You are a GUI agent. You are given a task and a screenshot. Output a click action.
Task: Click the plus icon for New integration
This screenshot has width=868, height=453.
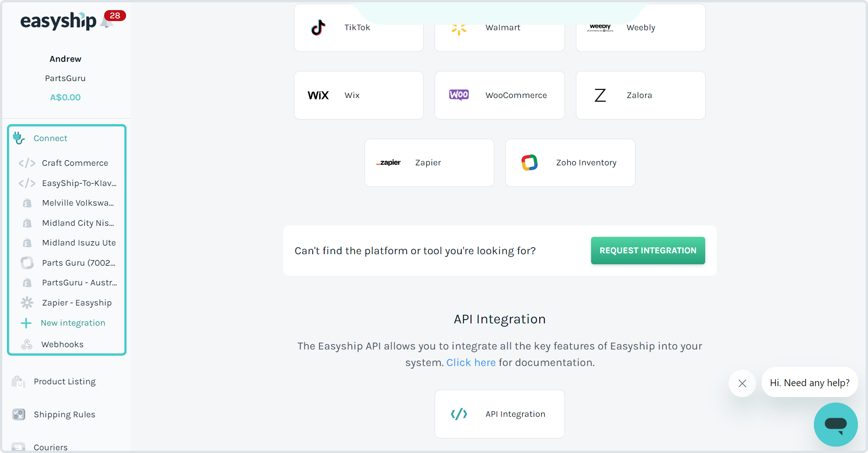click(26, 323)
